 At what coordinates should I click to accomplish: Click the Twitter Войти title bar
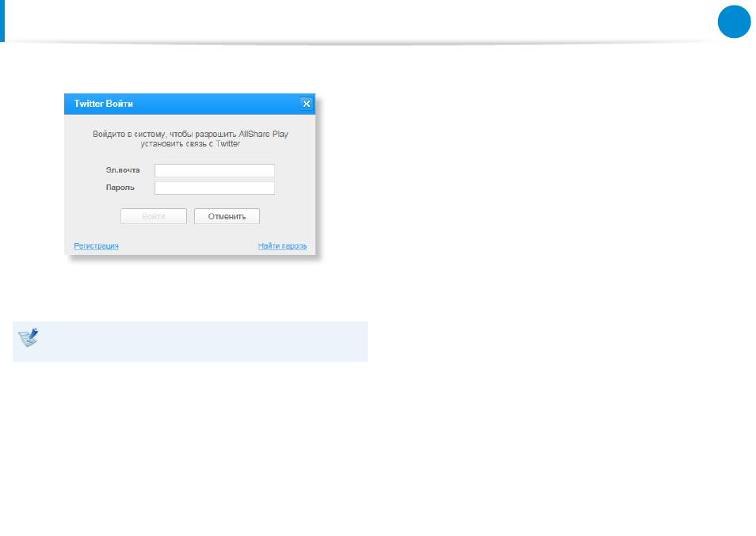click(x=189, y=104)
